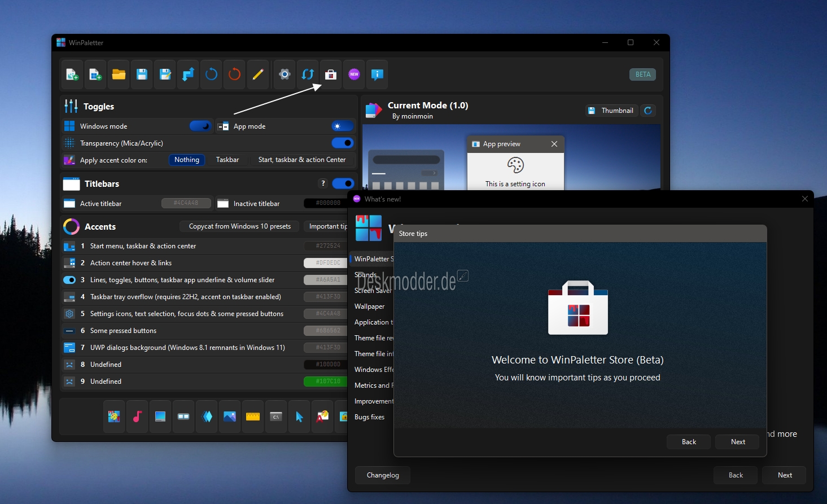Toggle the Titlebars switch
This screenshot has width=827, height=504.
343,183
